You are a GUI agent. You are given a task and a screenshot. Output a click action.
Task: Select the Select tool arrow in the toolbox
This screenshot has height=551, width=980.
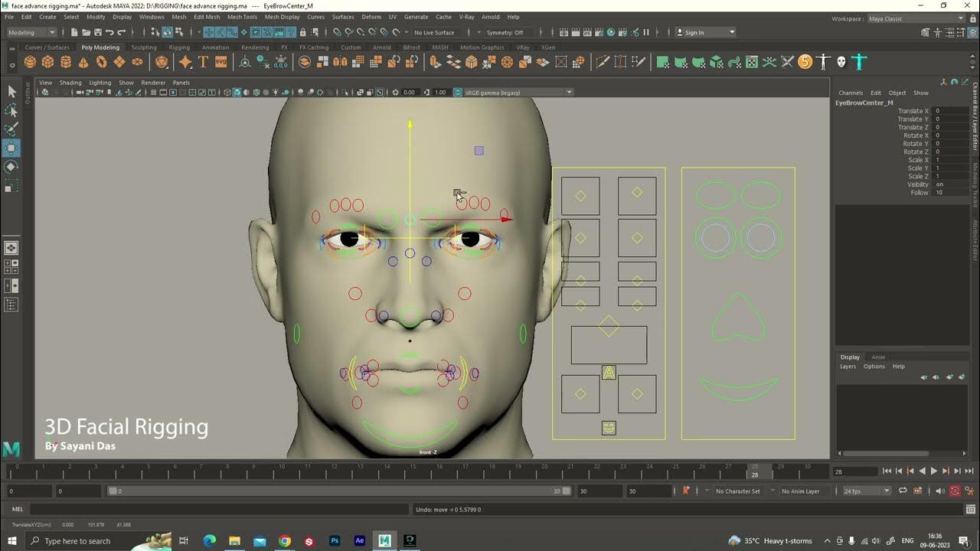coord(11,92)
